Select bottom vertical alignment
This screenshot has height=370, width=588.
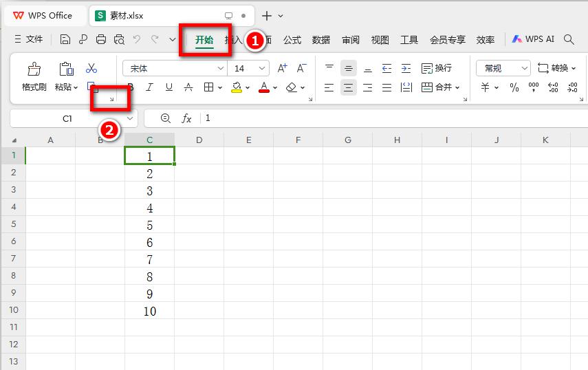(368, 69)
